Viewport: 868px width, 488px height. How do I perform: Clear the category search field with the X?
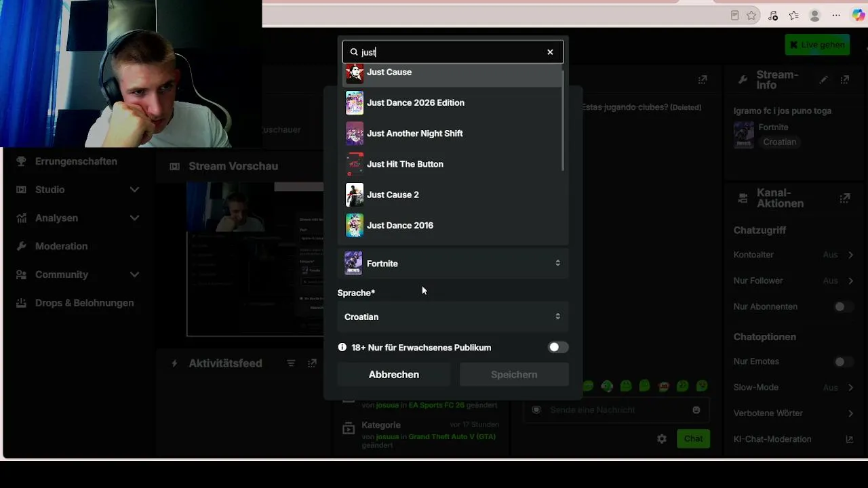[550, 52]
